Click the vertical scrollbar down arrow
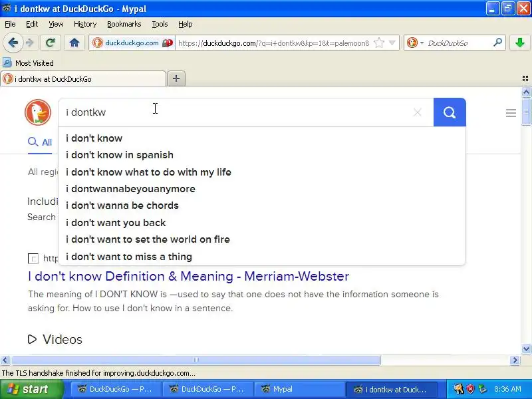 (526, 348)
